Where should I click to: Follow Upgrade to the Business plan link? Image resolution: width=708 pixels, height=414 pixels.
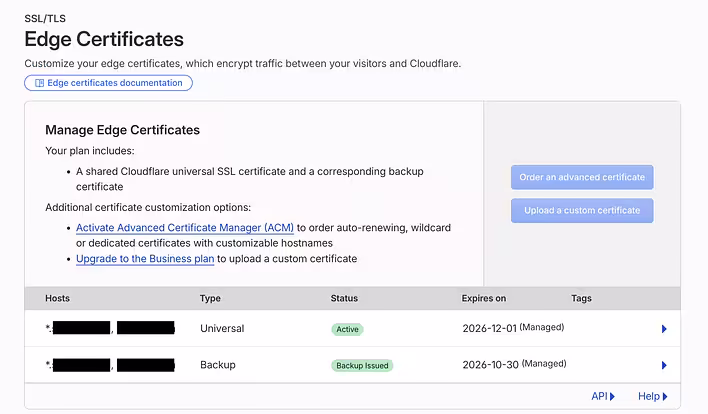[x=145, y=259]
